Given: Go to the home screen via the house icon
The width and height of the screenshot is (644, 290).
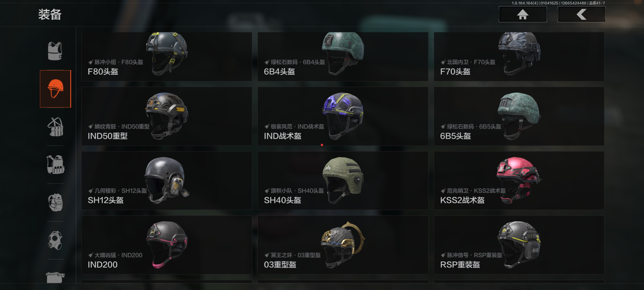Looking at the screenshot, I should pos(523,14).
